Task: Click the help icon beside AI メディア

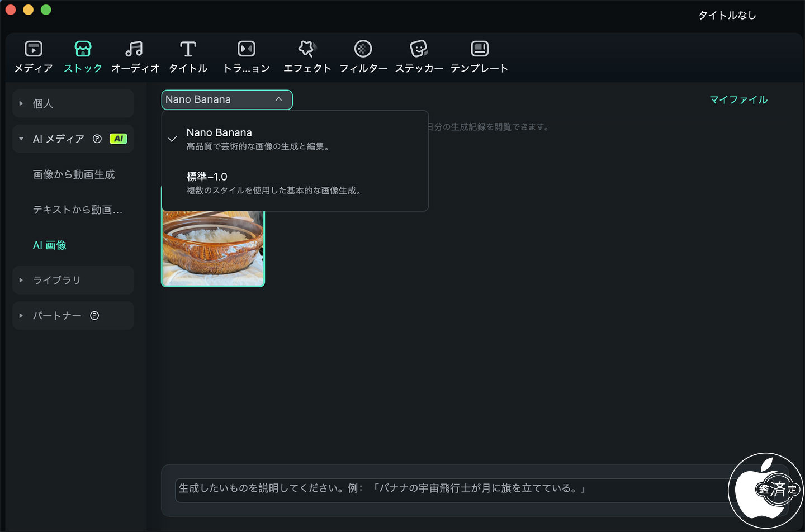Action: tap(97, 139)
